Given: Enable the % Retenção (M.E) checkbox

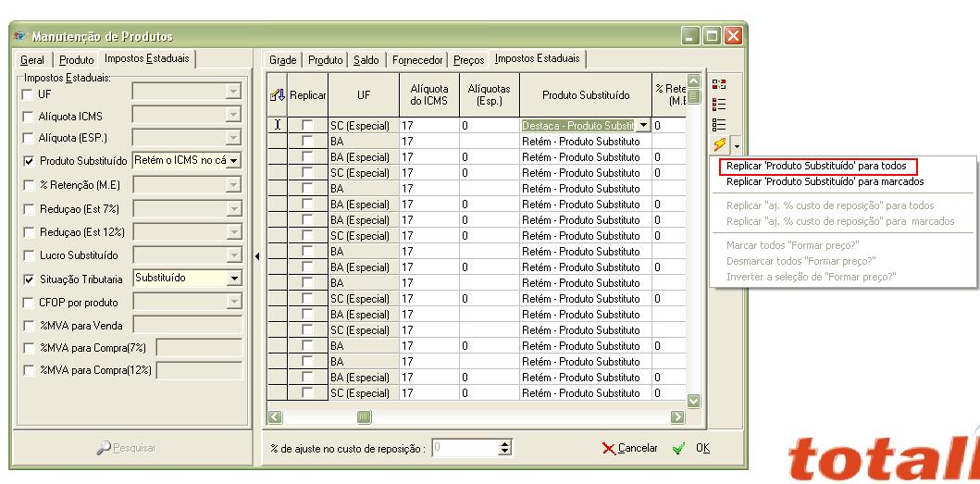Looking at the screenshot, I should (x=29, y=185).
